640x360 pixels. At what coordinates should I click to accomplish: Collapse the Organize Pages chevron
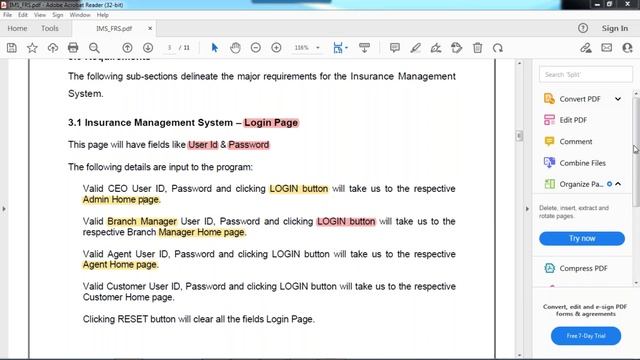pos(618,184)
